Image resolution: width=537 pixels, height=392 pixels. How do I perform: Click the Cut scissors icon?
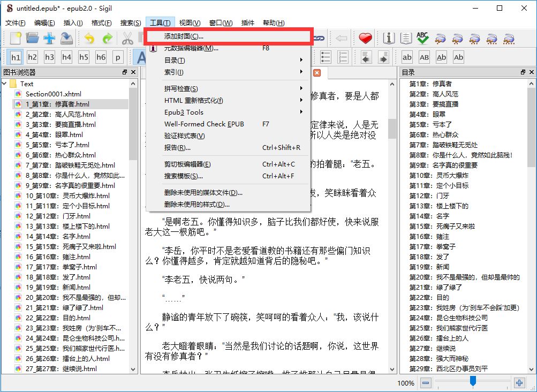coord(127,38)
